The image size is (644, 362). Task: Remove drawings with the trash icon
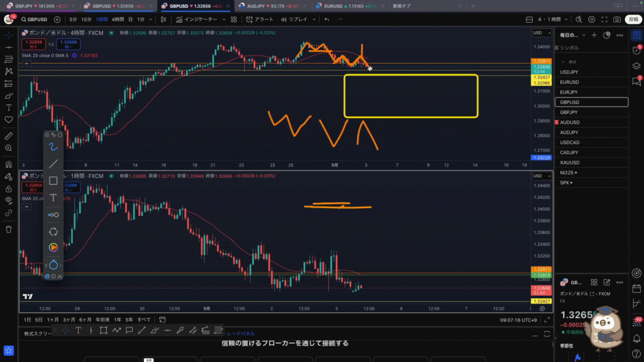[9, 229]
